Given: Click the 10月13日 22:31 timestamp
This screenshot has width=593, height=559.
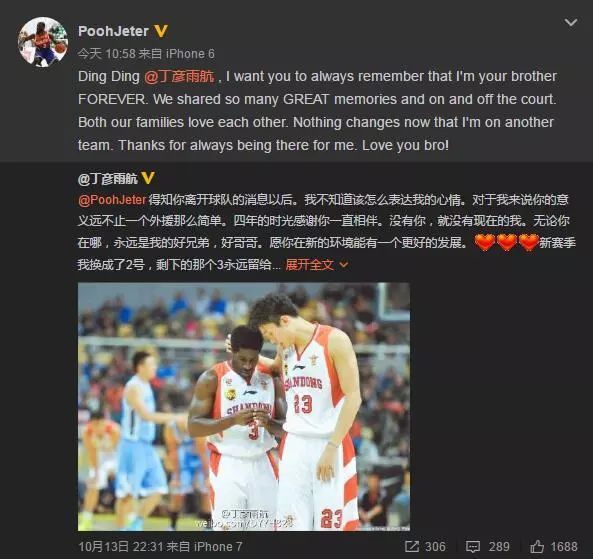Looking at the screenshot, I should pyautogui.click(x=121, y=547).
